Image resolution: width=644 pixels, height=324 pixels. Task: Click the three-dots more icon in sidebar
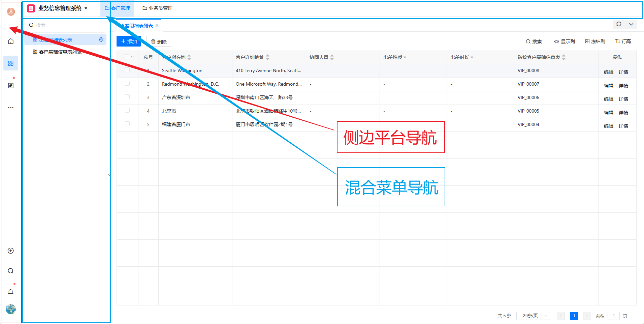click(x=11, y=108)
